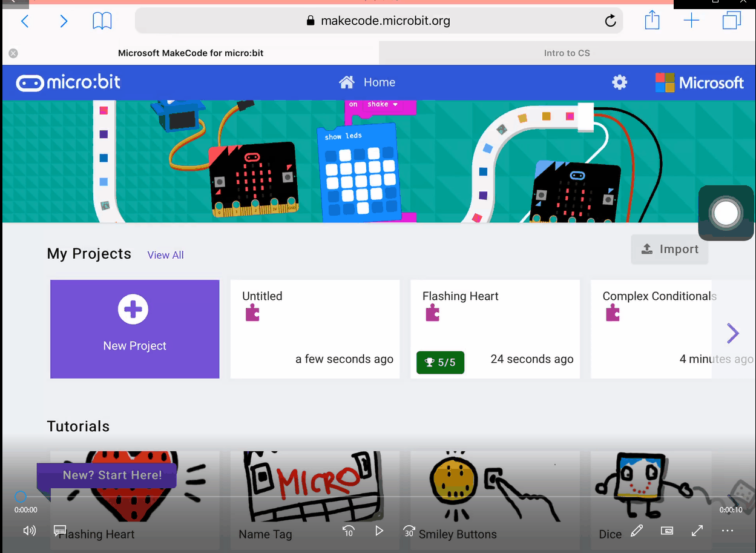Click the 'a few seconds ago' timestamp
Viewport: 756px width, 553px height.
pos(344,359)
